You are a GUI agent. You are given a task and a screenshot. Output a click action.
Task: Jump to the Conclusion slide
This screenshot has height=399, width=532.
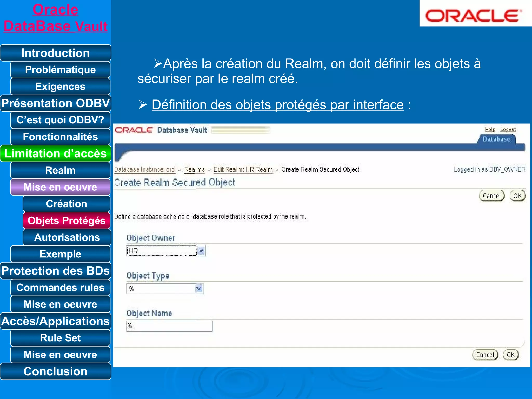pyautogui.click(x=56, y=371)
